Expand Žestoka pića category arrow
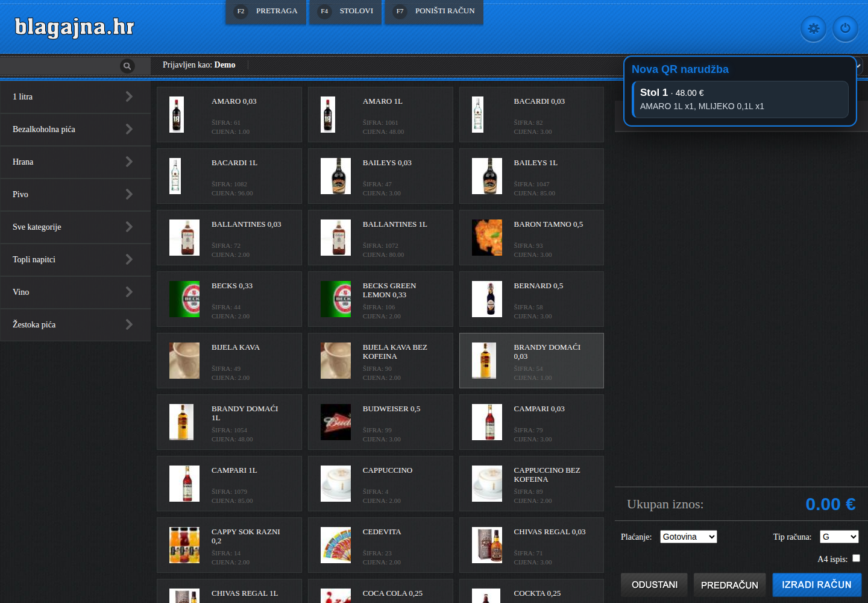The height and width of the screenshot is (603, 868). (129, 324)
